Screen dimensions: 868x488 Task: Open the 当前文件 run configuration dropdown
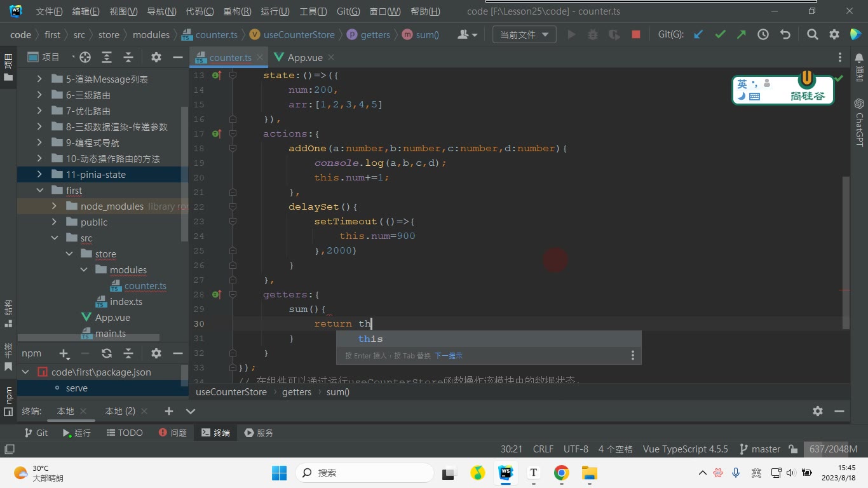[x=524, y=35]
